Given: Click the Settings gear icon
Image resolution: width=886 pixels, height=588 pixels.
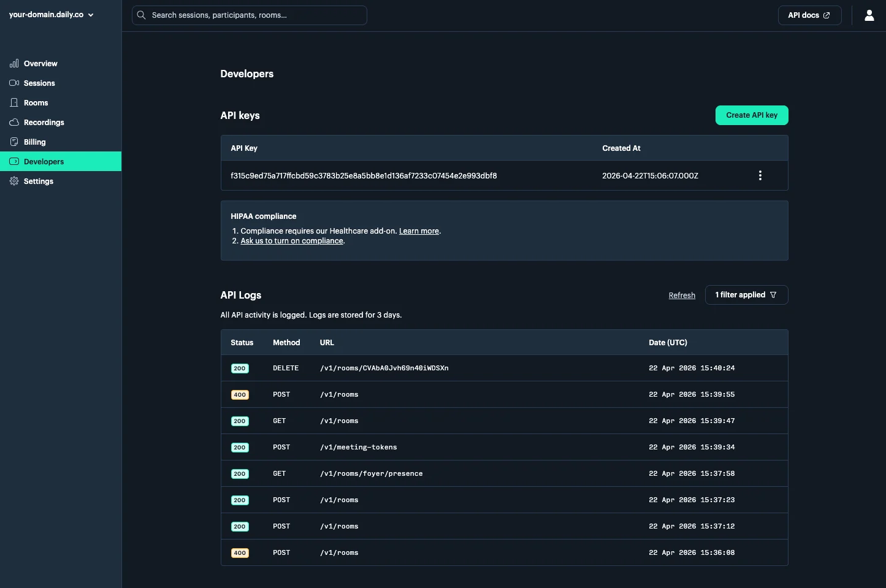Looking at the screenshot, I should (14, 181).
